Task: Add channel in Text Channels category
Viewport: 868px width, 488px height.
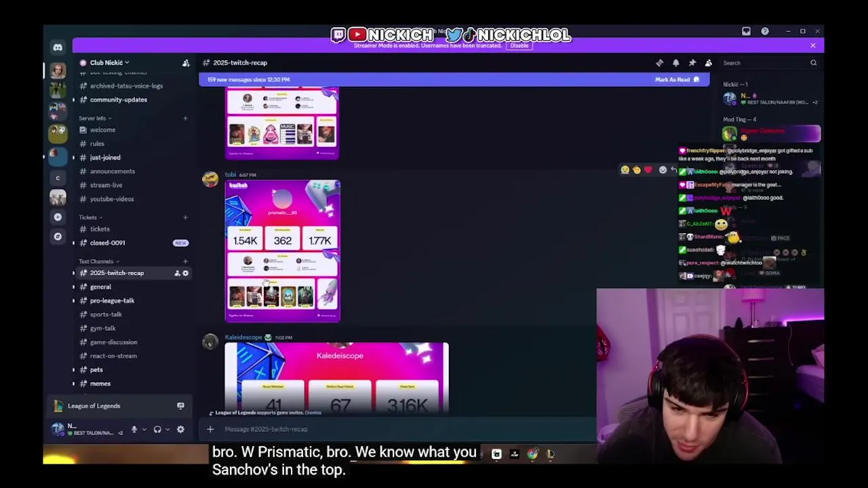Action: pos(185,262)
